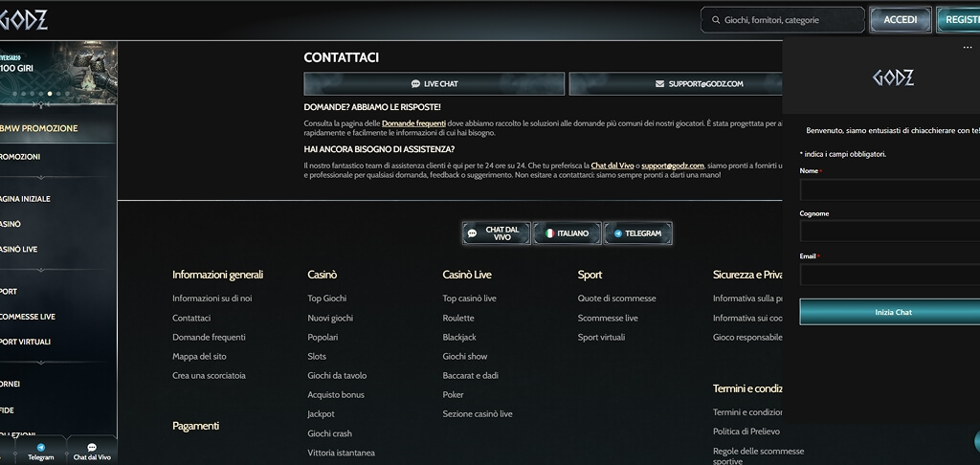This screenshot has width=980, height=465.
Task: Click the support@godz.com inline link
Action: pyautogui.click(x=673, y=166)
